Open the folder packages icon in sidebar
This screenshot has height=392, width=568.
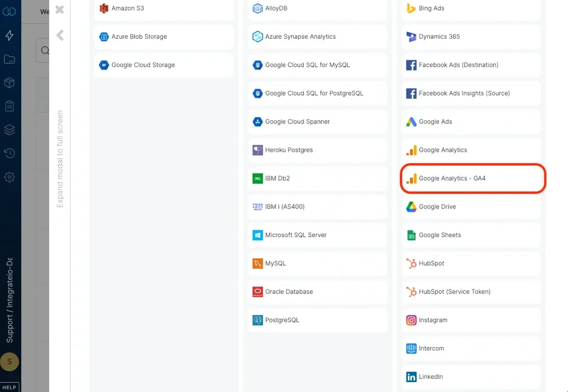click(10, 59)
